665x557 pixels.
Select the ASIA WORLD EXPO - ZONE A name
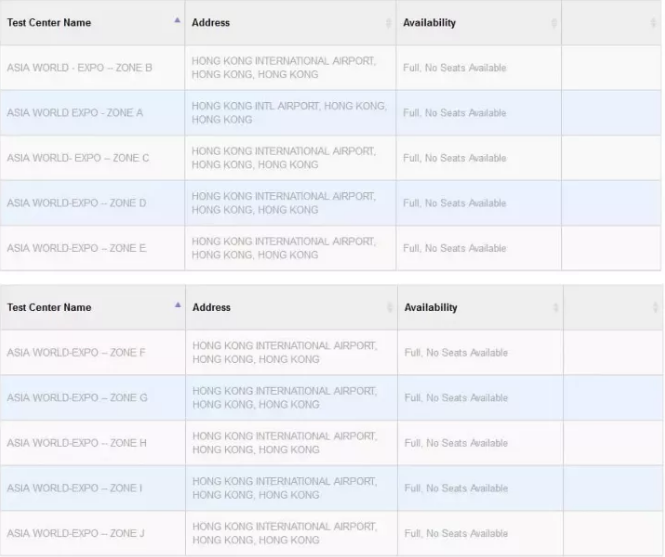[x=75, y=113]
